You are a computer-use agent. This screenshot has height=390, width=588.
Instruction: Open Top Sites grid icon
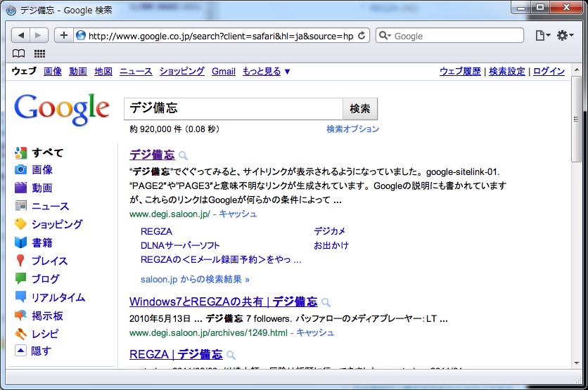point(40,53)
